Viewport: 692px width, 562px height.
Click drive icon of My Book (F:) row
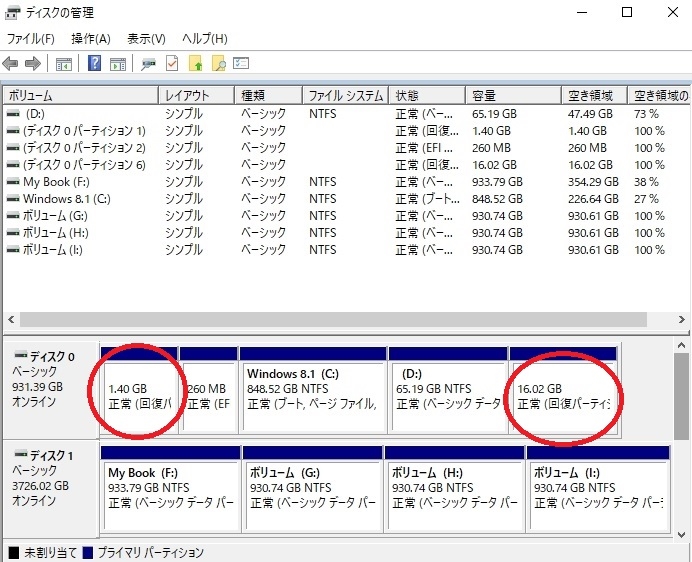point(13,182)
